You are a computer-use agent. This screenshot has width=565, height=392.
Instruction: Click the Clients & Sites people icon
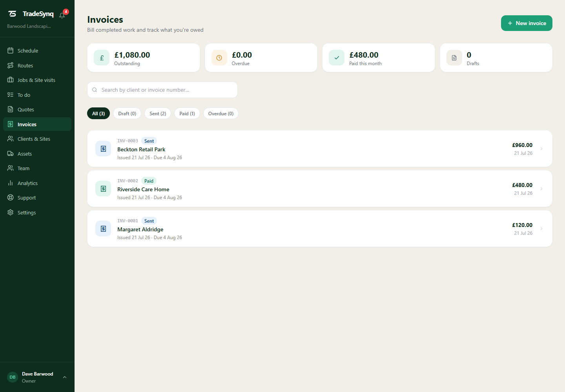click(x=11, y=139)
